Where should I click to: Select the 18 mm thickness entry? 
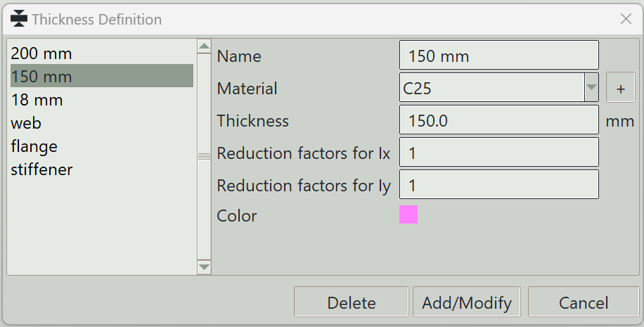[102, 100]
